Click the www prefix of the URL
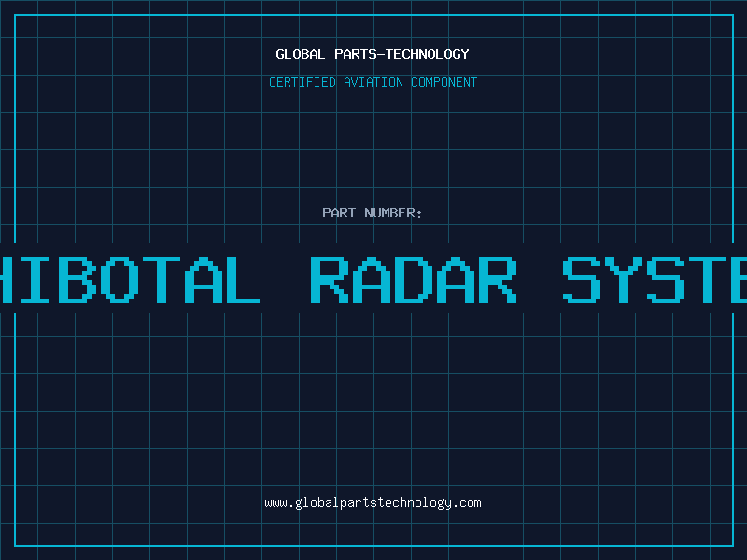747x560 pixels. click(x=275, y=503)
